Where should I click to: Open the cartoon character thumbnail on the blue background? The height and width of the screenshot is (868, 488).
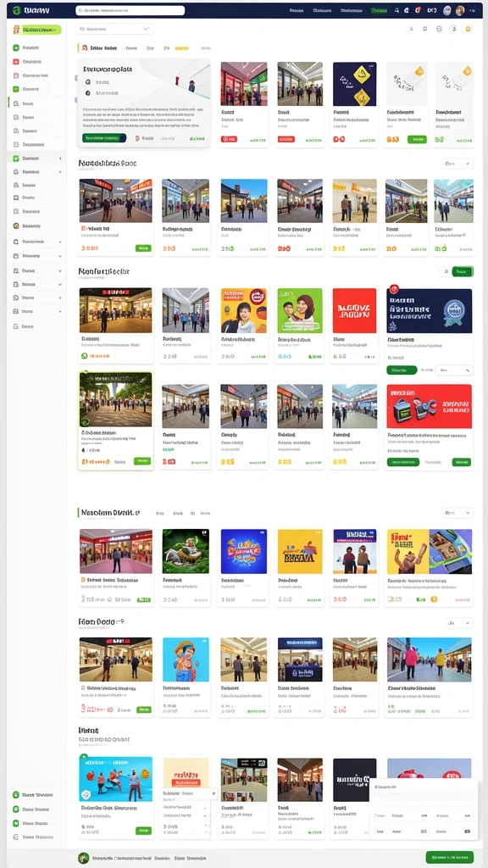[186, 659]
